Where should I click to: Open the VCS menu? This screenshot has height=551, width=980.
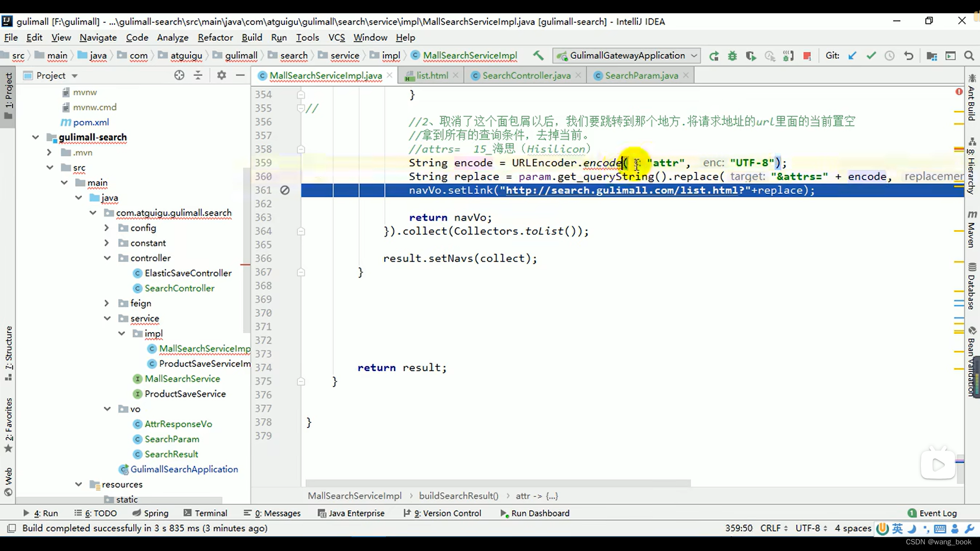coord(336,37)
